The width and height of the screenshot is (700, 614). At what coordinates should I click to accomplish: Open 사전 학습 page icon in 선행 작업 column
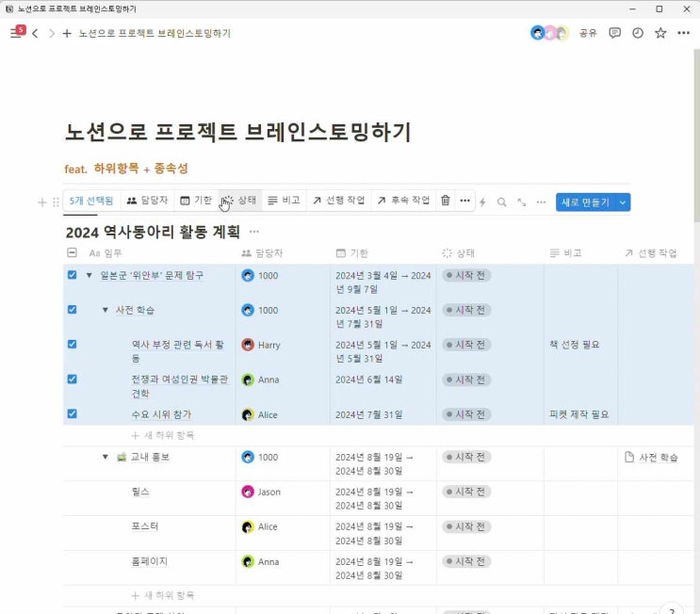629,457
